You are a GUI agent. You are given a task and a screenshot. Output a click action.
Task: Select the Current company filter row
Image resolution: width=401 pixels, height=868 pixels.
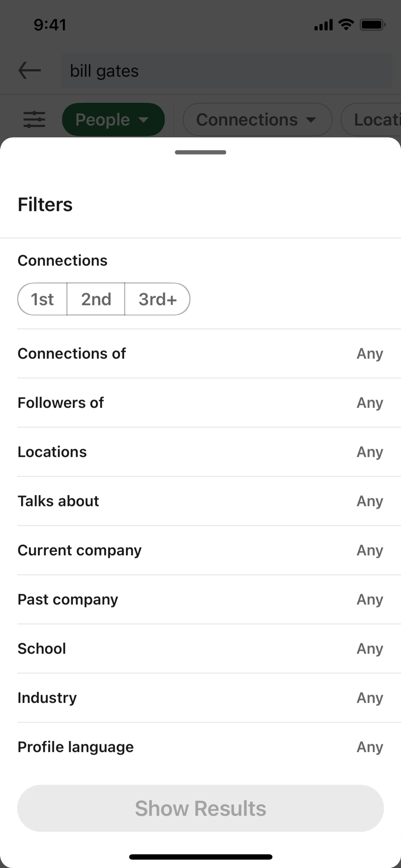(x=200, y=550)
